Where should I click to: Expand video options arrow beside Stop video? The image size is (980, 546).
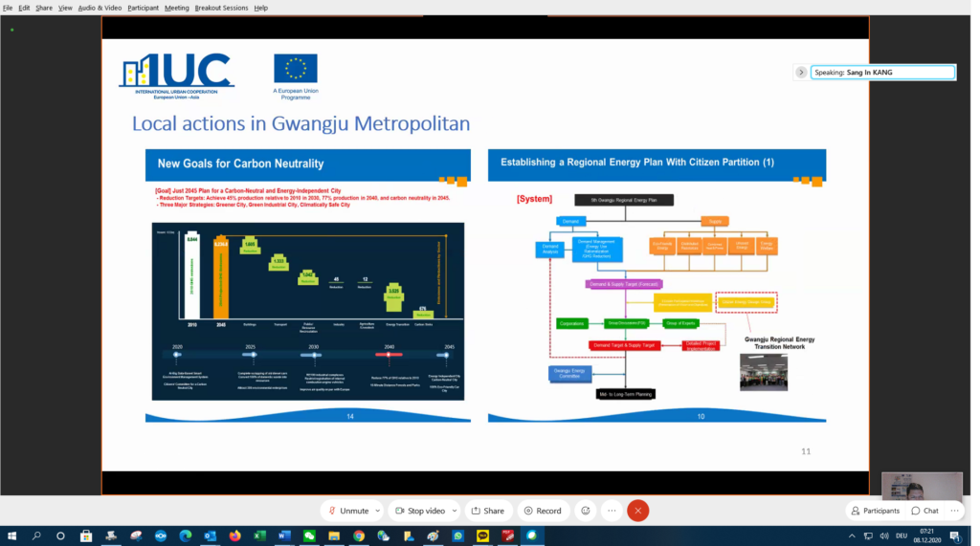(x=455, y=511)
